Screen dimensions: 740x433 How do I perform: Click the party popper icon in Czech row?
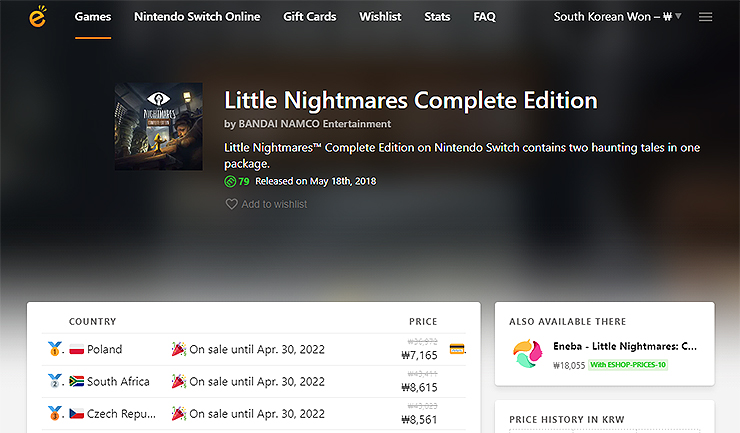click(178, 413)
